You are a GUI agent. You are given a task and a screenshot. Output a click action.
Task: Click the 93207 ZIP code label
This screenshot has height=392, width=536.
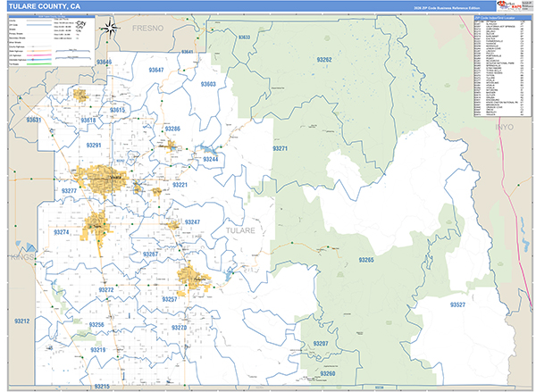coord(320,344)
